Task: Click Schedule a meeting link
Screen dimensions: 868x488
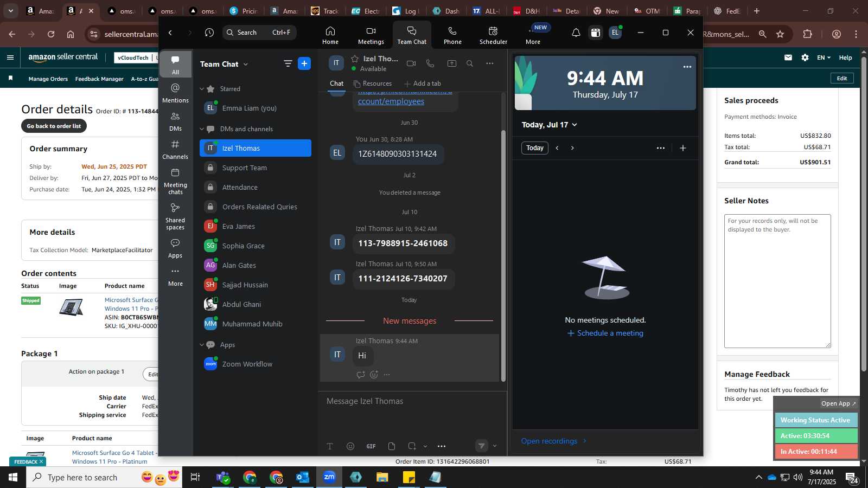Action: 605,333
